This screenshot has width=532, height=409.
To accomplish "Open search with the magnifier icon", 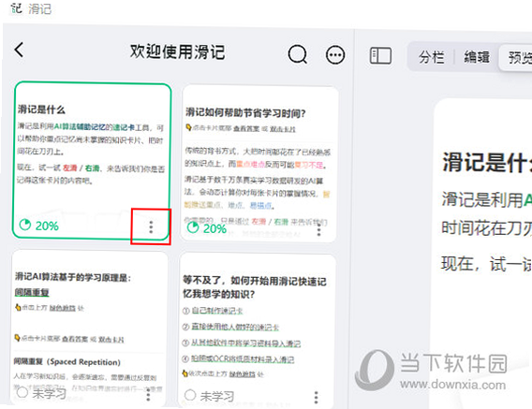I will [x=298, y=54].
